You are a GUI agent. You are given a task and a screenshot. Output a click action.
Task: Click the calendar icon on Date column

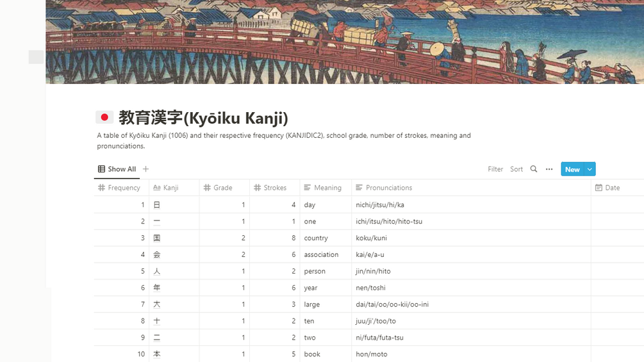tap(599, 188)
